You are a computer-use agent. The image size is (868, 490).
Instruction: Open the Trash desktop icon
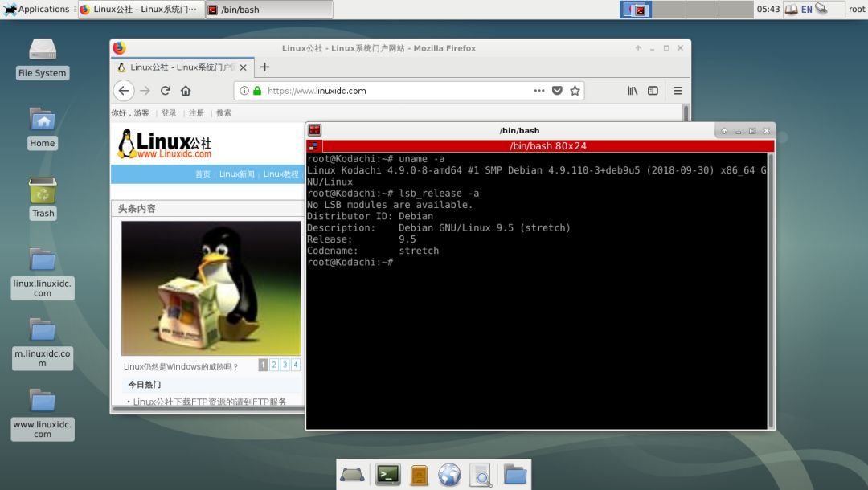[43, 198]
